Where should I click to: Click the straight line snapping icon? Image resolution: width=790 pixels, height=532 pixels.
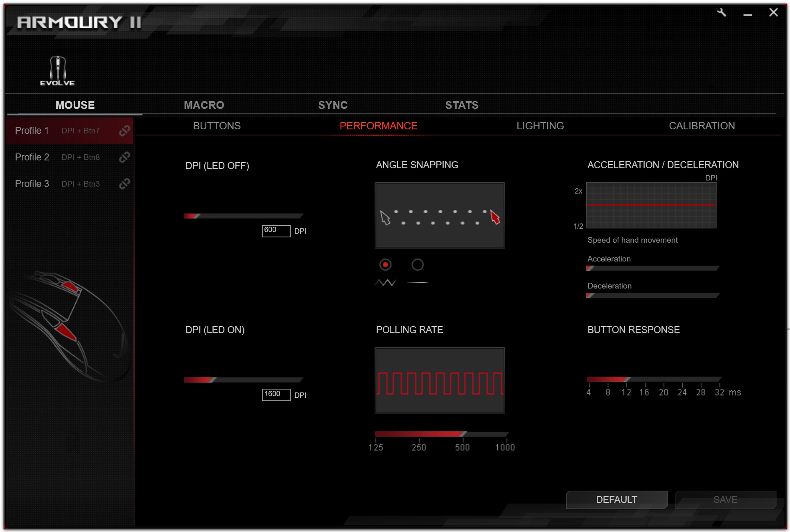(418, 283)
